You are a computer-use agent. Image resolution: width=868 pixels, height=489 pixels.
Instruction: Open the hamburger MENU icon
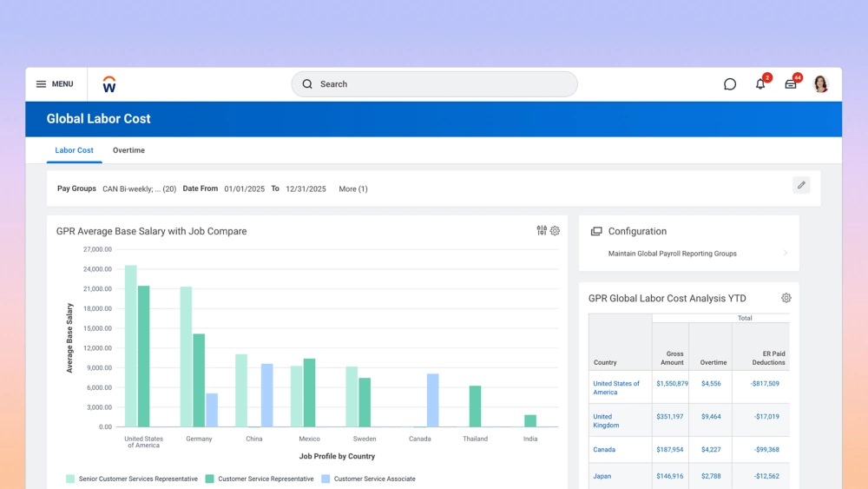click(x=42, y=84)
